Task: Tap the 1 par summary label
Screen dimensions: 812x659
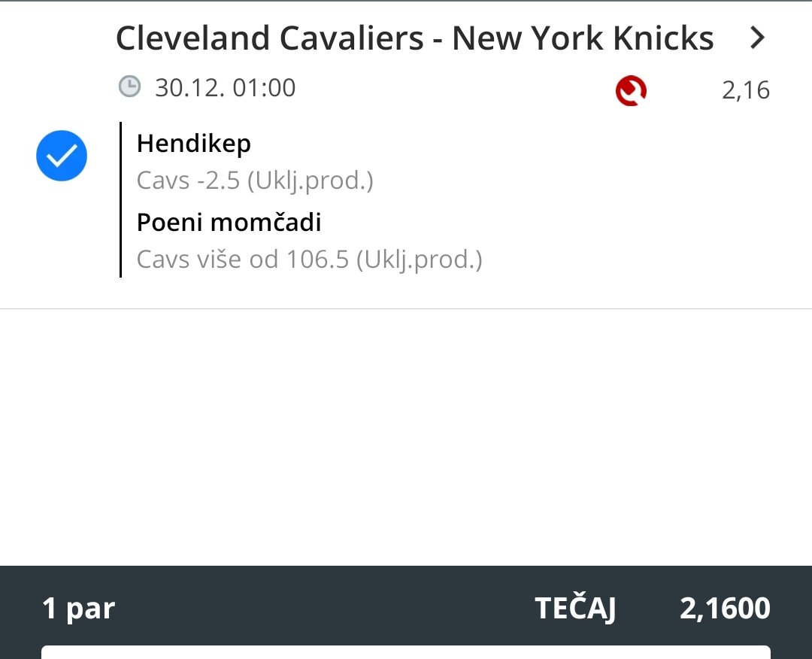Action: (x=79, y=608)
